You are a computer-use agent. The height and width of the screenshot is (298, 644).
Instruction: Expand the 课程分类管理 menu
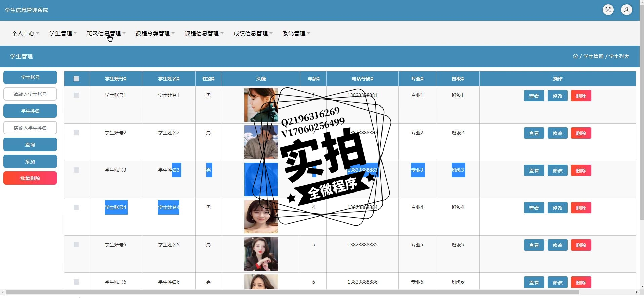click(155, 33)
